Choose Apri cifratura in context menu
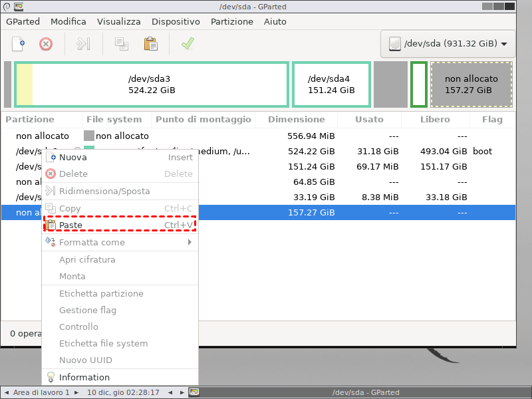532x399 pixels. point(120,259)
